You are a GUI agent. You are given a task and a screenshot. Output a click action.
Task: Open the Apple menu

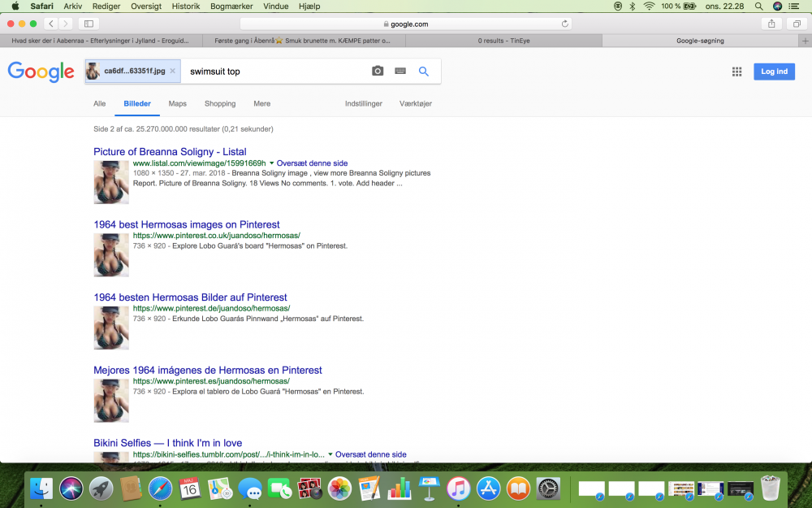coord(15,7)
